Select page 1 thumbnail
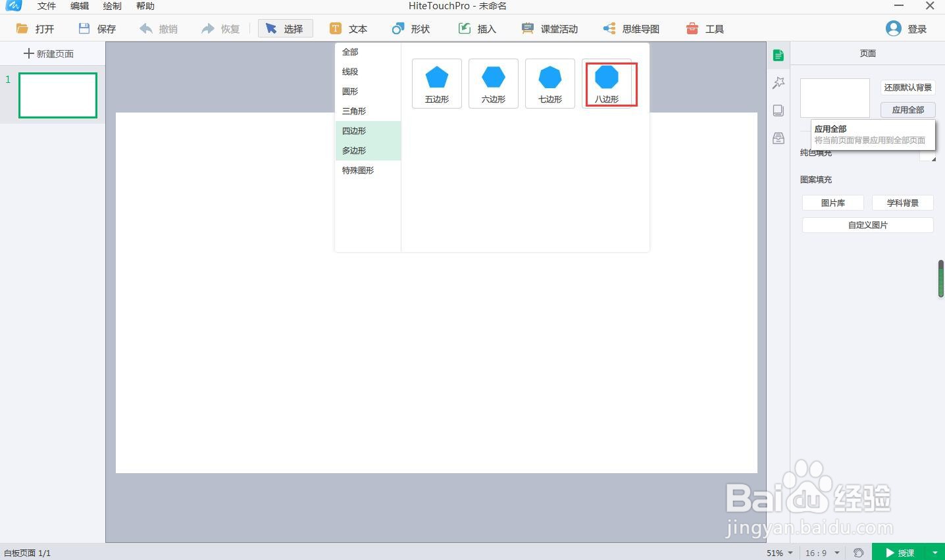945x560 pixels. tap(58, 95)
